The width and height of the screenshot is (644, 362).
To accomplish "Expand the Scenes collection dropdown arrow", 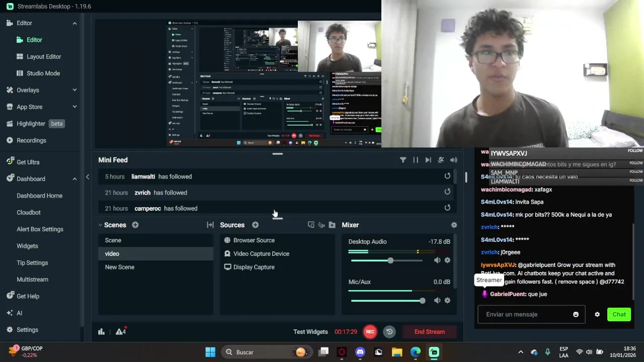I will click(x=100, y=225).
